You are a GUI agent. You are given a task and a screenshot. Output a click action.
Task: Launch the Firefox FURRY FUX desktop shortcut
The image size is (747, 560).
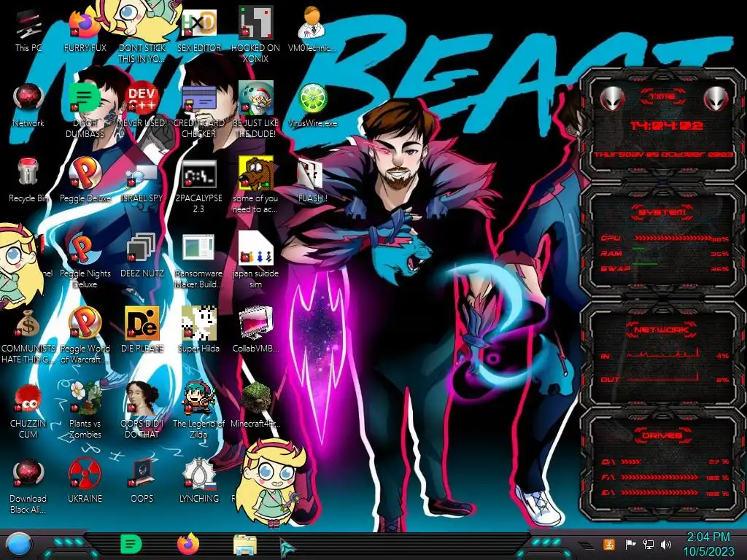tap(85, 24)
